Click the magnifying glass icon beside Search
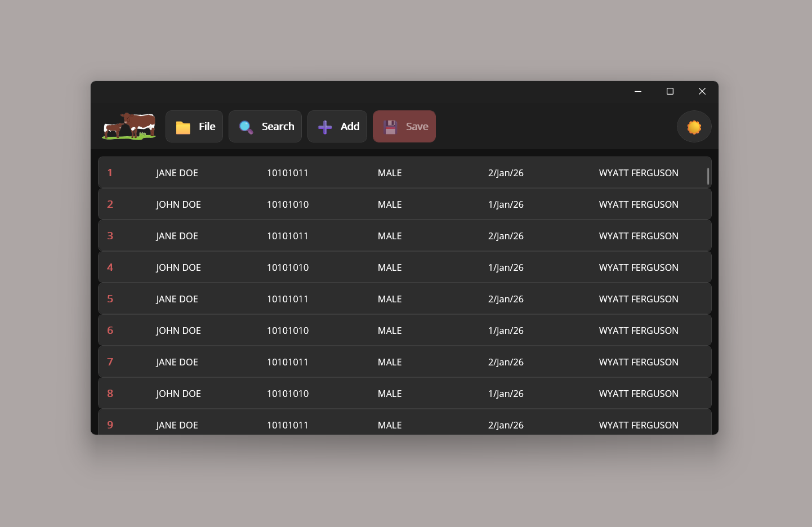812x527 pixels. point(246,127)
